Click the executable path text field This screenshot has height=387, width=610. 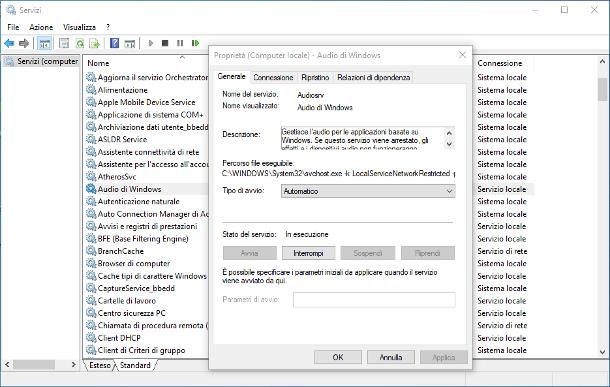pyautogui.click(x=338, y=173)
